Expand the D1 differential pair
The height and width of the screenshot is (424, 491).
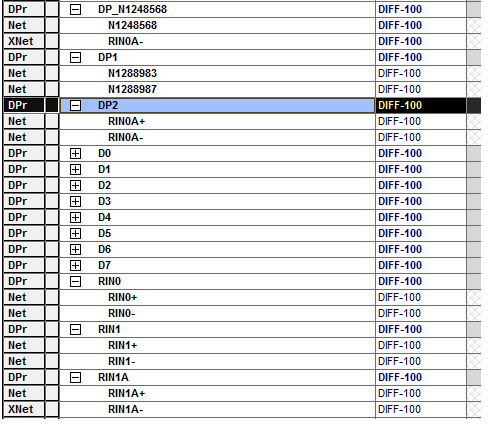[x=75, y=169]
